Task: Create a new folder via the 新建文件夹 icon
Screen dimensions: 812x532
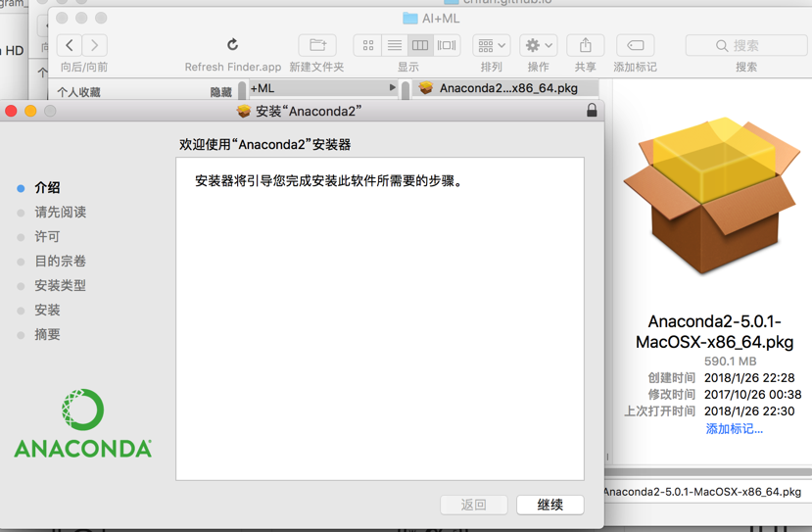Action: point(317,46)
